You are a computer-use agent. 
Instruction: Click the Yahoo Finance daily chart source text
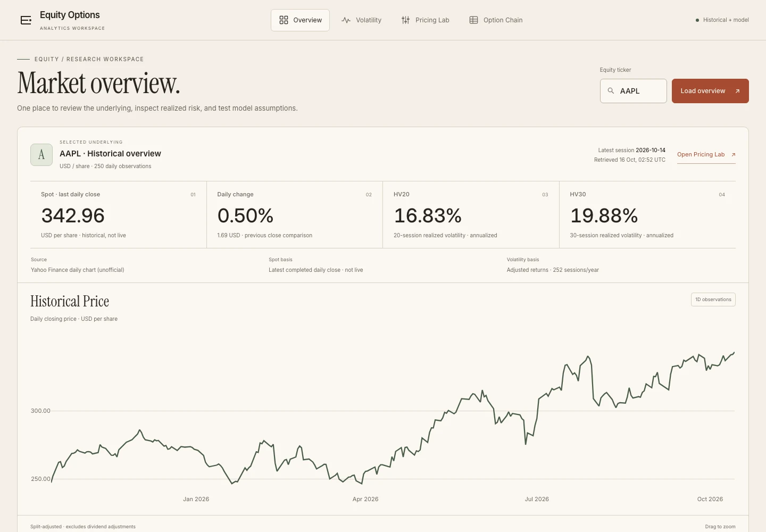[77, 270]
